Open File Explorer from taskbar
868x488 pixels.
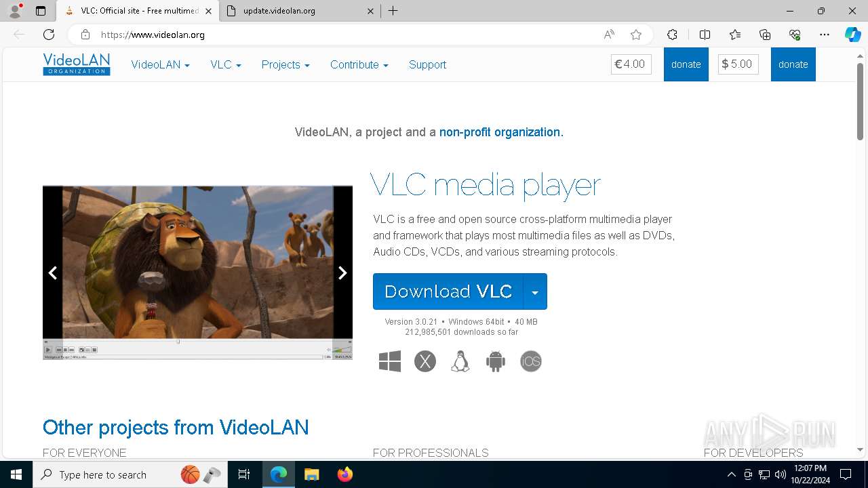point(311,474)
